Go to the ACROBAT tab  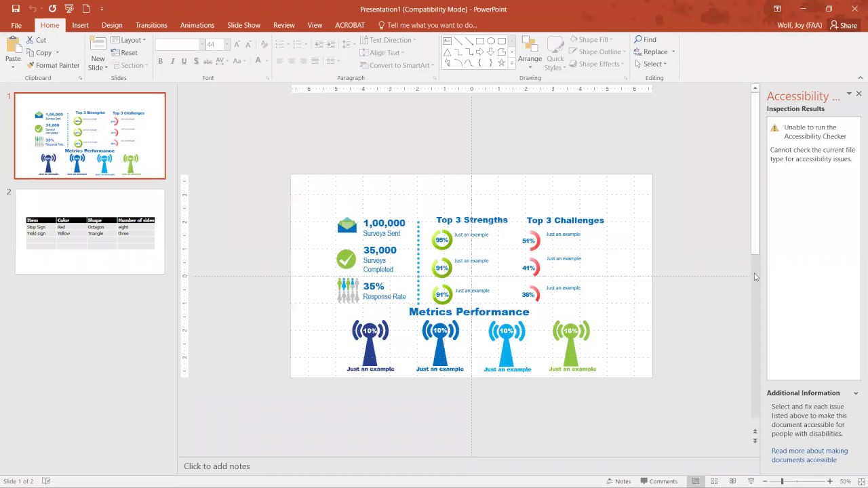(350, 25)
